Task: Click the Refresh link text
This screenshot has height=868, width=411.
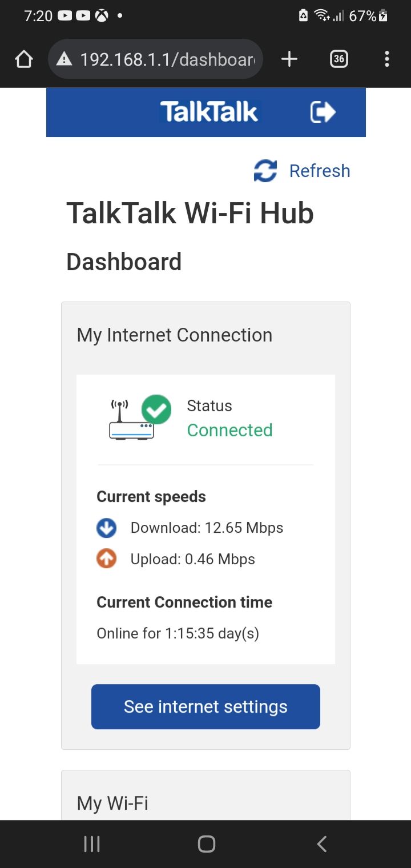Action: [320, 171]
